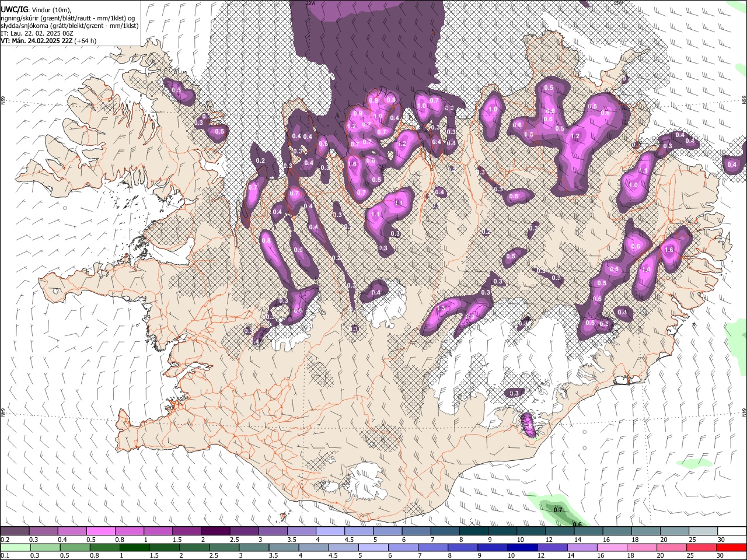Click the 15W longitude label at top

click(618, 3)
